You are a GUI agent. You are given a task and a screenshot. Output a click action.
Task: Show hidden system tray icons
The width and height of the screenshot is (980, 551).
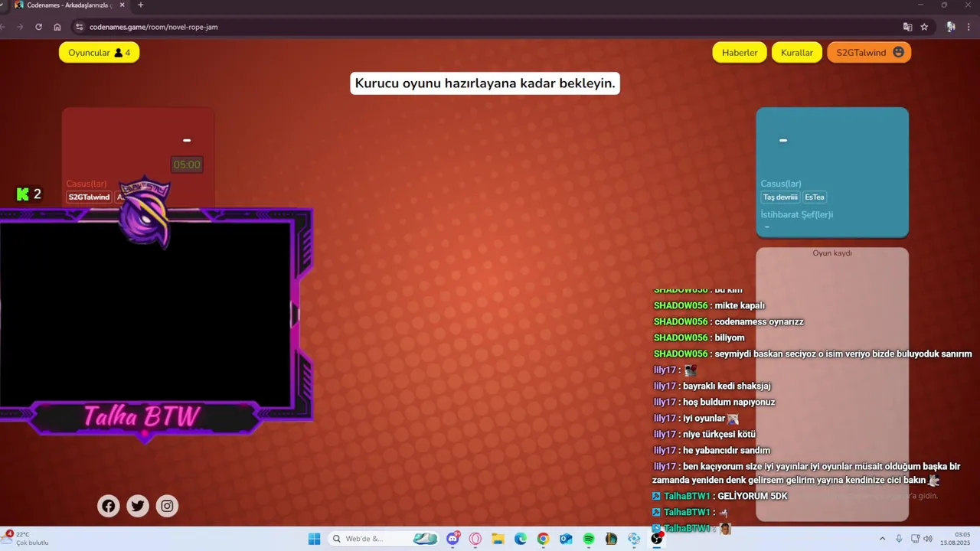coord(882,539)
